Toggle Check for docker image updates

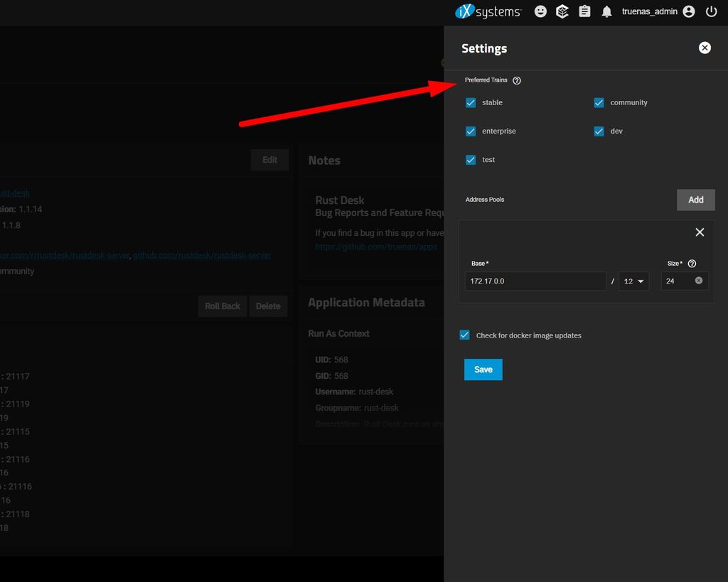pos(465,335)
